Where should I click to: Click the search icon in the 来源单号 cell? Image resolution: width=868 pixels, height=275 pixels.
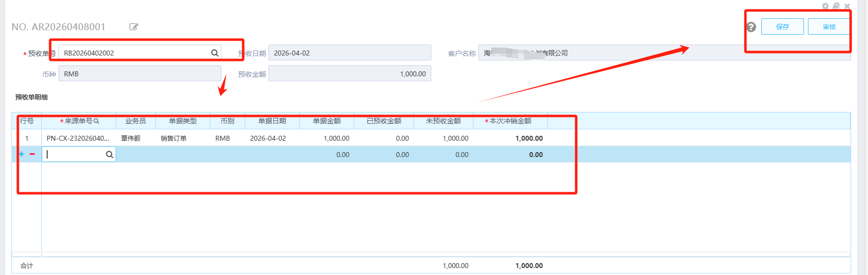point(110,155)
